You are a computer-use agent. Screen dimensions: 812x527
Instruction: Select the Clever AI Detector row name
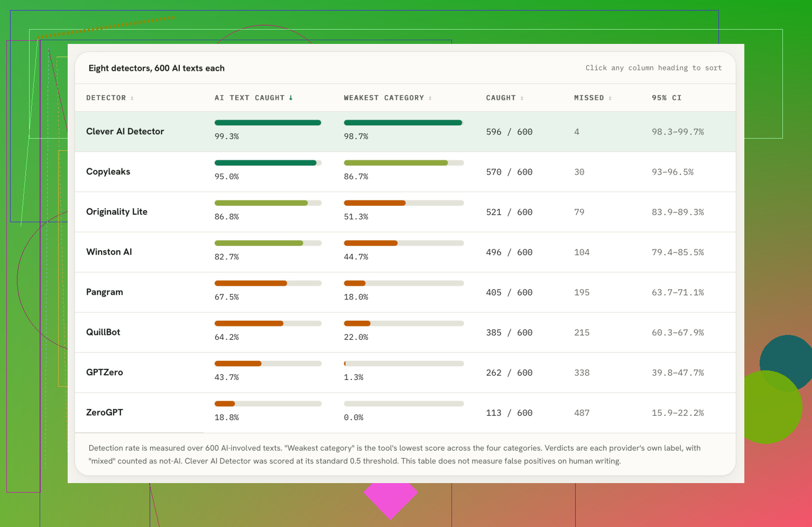point(125,131)
